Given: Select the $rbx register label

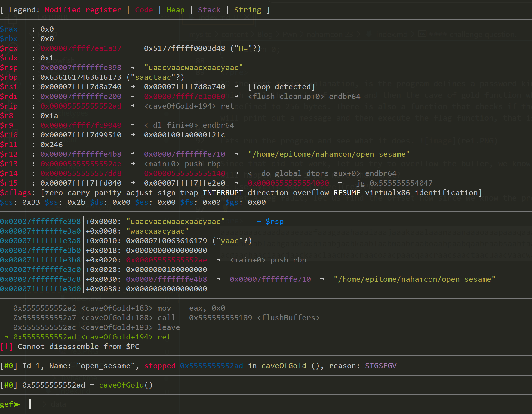Looking at the screenshot, I should [9, 39].
